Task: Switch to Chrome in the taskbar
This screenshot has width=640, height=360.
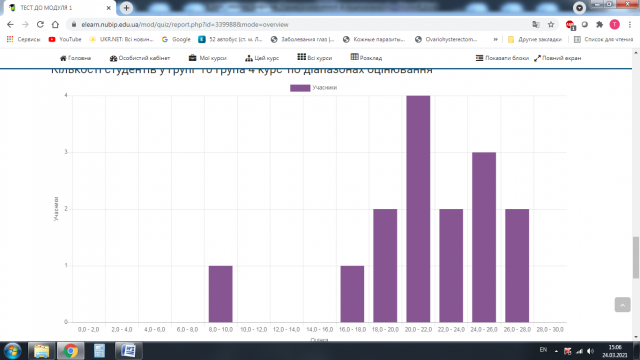Action: (71, 351)
